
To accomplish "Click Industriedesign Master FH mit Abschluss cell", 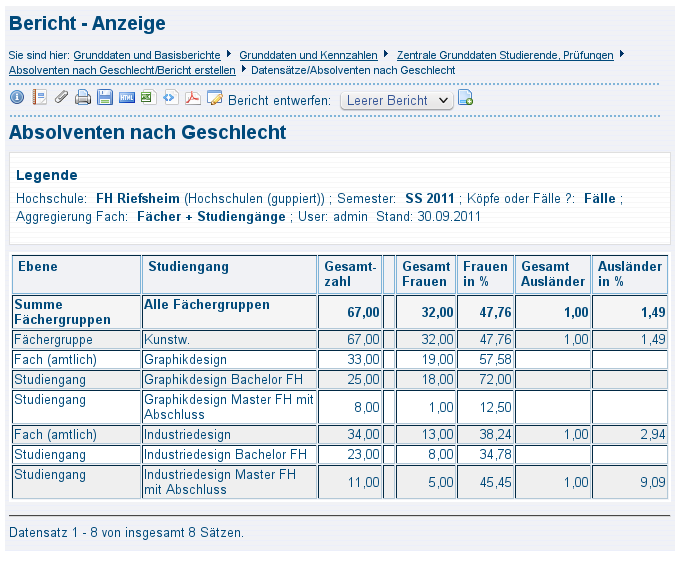I will (x=229, y=482).
